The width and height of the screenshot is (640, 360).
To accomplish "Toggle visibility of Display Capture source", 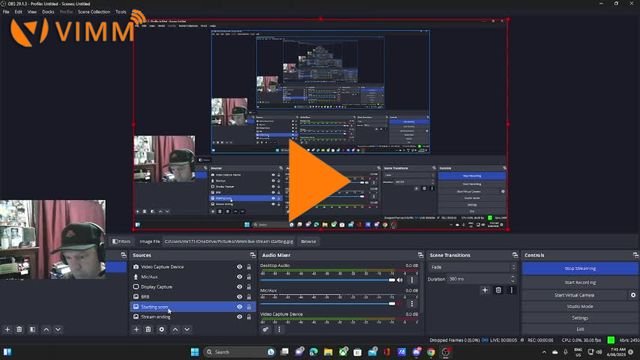I will 240,287.
